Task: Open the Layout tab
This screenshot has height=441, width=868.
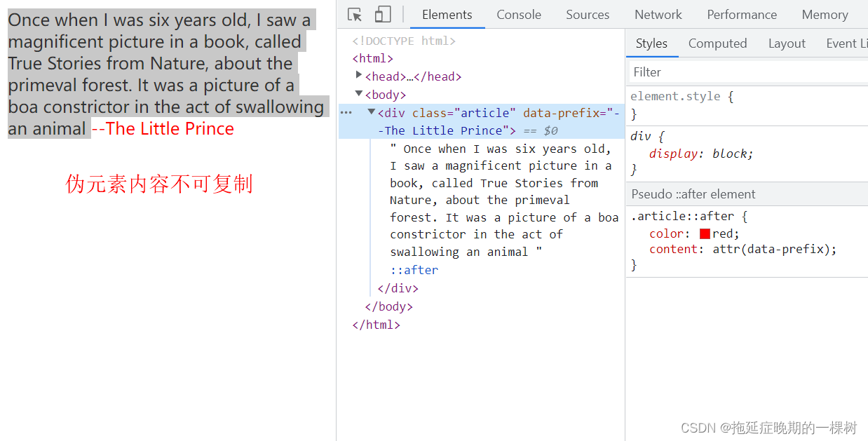Action: (787, 43)
